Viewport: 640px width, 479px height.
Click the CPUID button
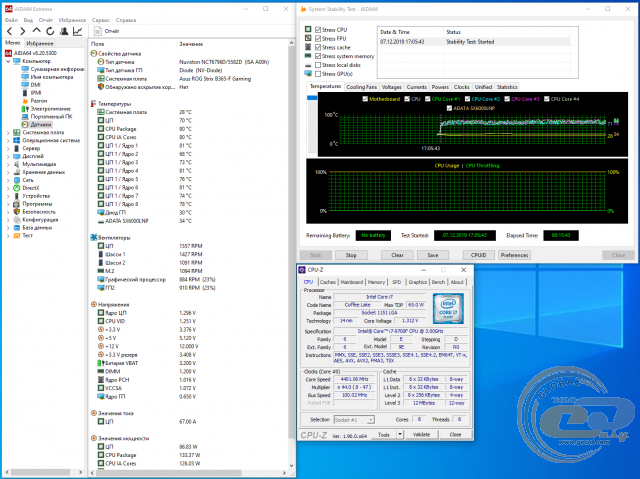pyautogui.click(x=478, y=255)
